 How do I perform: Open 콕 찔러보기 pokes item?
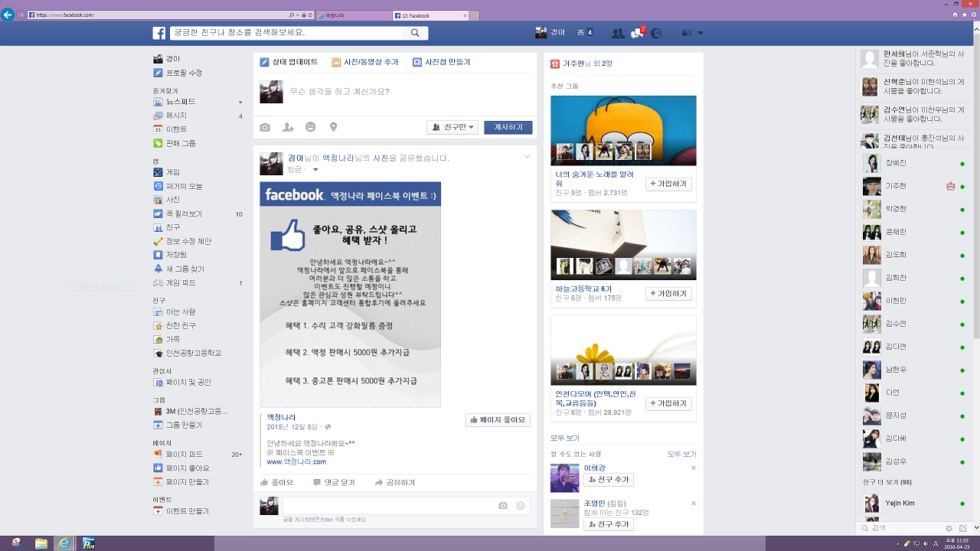pyautogui.click(x=198, y=214)
